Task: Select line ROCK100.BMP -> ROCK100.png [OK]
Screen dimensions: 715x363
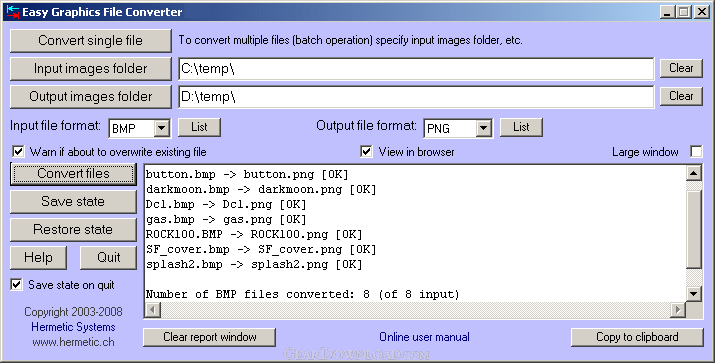Action: (254, 234)
